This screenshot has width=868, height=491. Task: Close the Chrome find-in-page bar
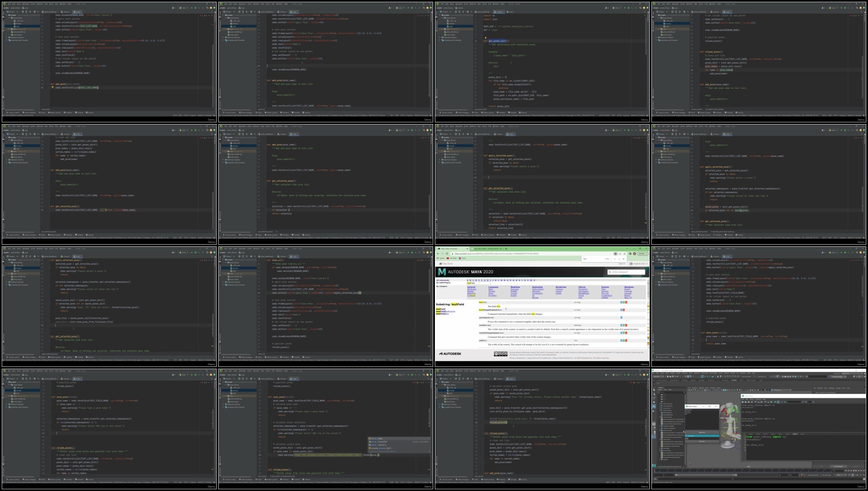click(x=624, y=259)
